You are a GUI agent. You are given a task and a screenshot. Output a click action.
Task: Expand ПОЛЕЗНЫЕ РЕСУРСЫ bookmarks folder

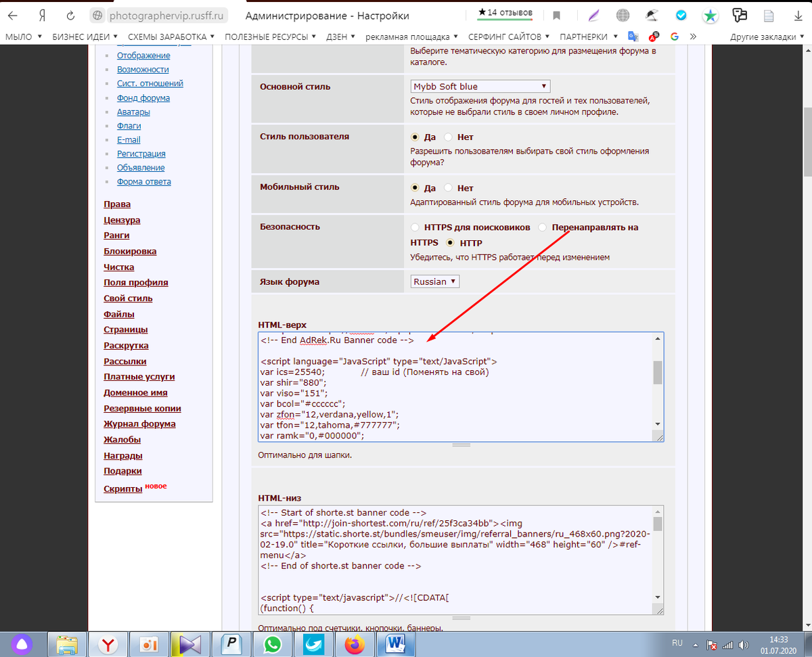271,37
